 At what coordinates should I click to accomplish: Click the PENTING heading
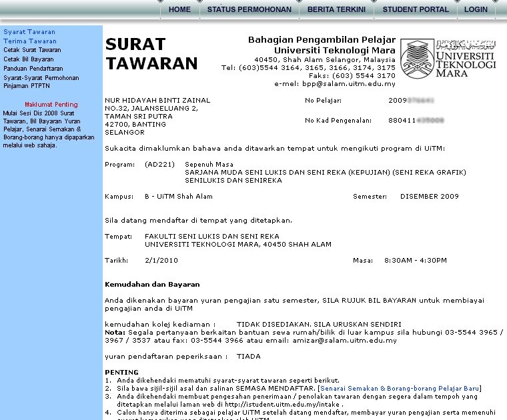(x=121, y=372)
